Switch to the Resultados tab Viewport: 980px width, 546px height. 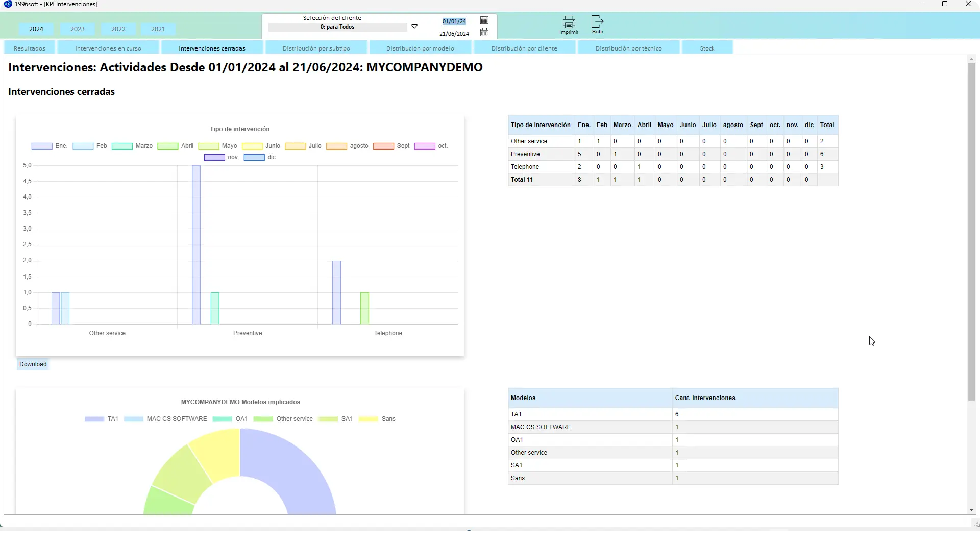[x=30, y=48]
